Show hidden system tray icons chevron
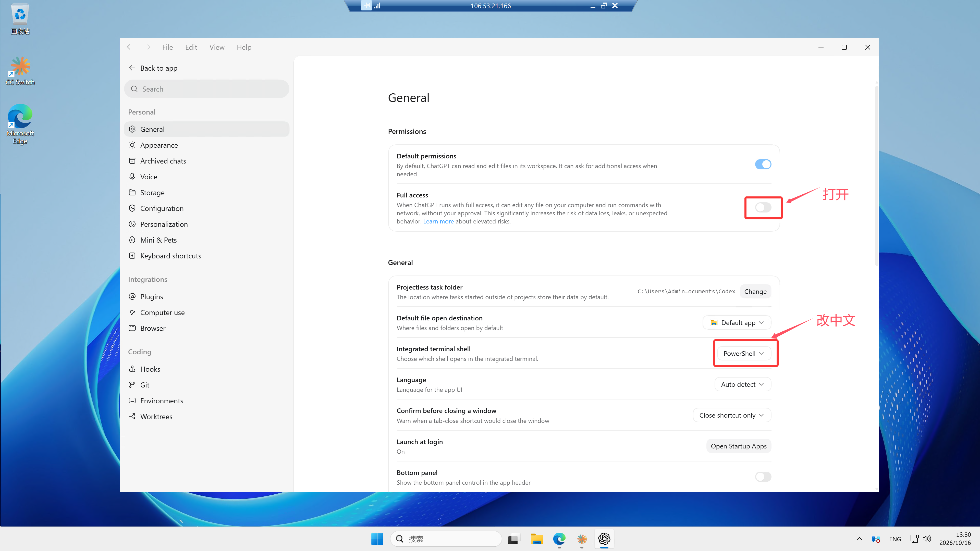The height and width of the screenshot is (551, 980). (859, 539)
